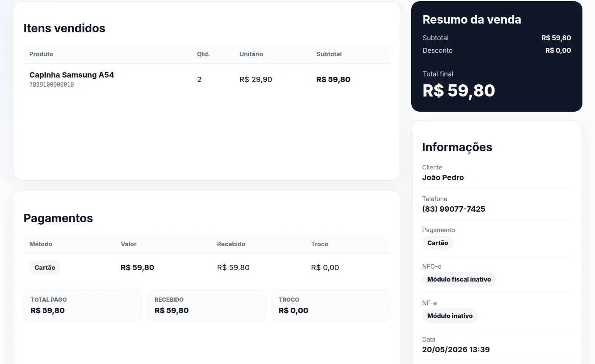Click the customer name João Pedro

point(443,177)
